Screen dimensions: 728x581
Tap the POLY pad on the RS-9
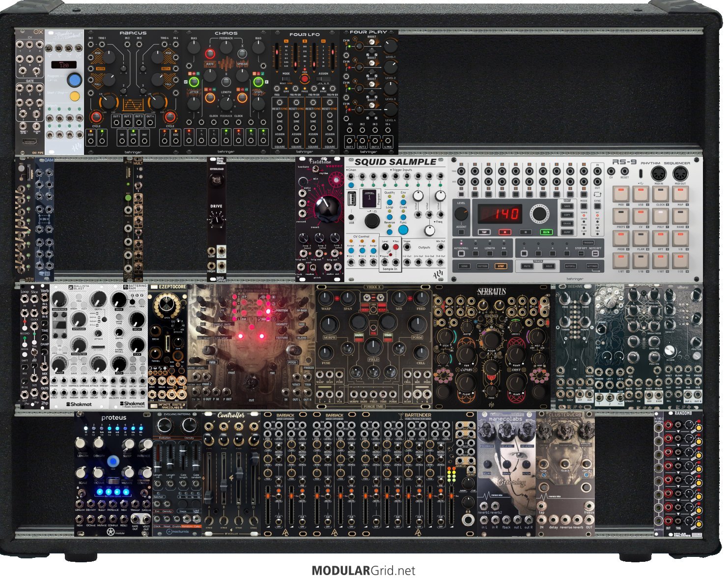tap(661, 217)
